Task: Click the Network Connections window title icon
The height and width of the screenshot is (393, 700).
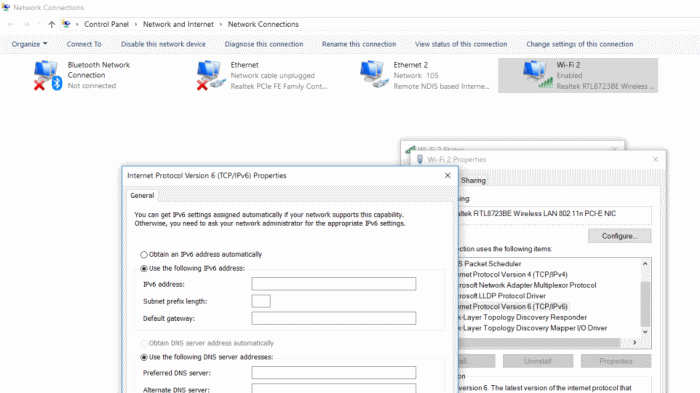Action: [x=6, y=7]
